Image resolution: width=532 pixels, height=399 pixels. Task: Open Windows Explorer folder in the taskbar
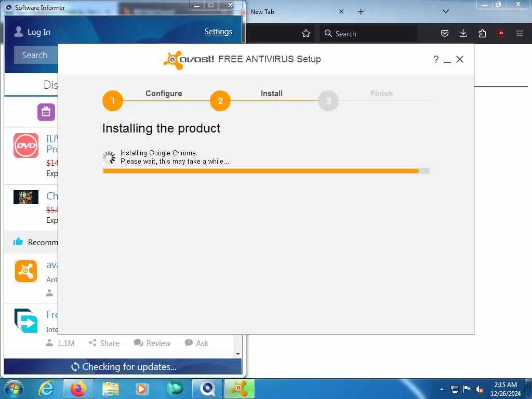111,389
